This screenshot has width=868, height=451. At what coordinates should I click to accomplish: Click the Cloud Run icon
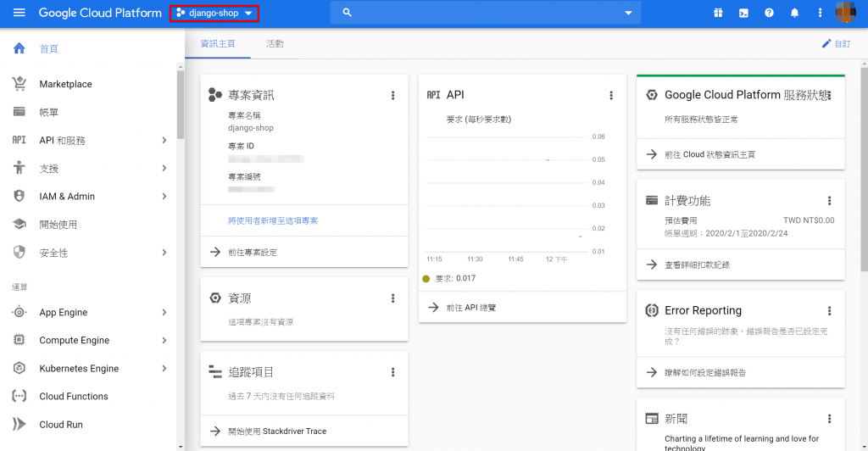pyautogui.click(x=19, y=425)
